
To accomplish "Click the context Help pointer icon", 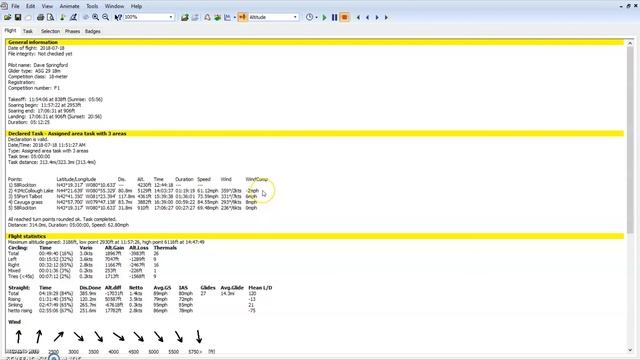I will click(118, 17).
